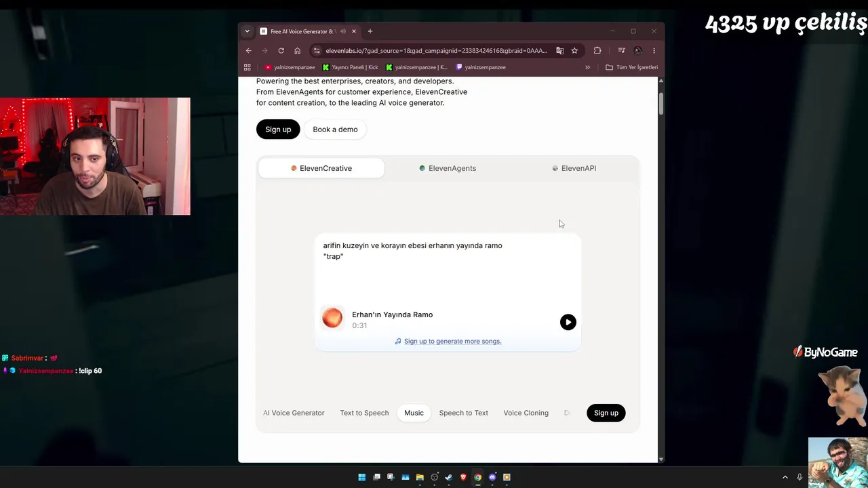Click the taskbar microphone icon
Viewport: 868px width, 488px height.
(800, 477)
